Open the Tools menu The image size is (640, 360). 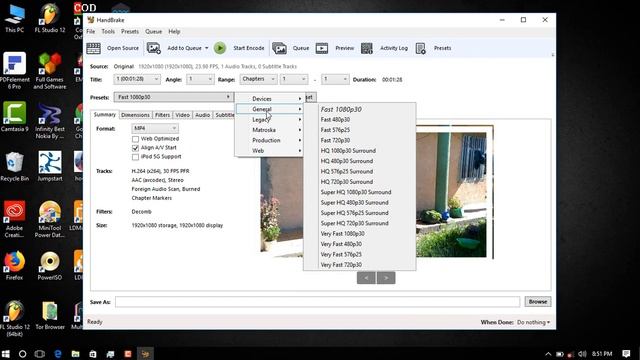point(108,31)
